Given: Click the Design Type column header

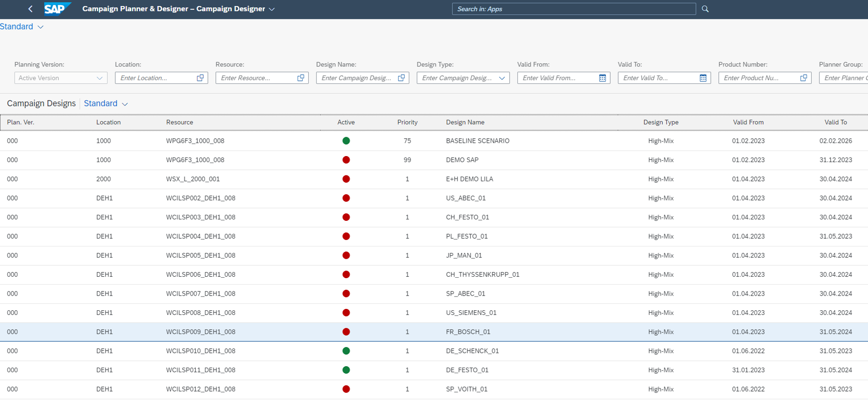Looking at the screenshot, I should [x=661, y=123].
